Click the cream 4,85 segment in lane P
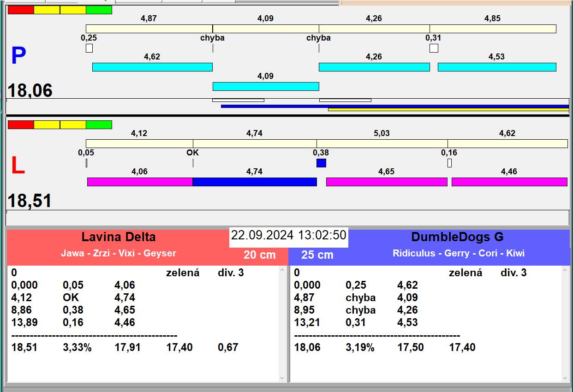Image resolution: width=573 pixels, height=392 pixels. (x=493, y=29)
